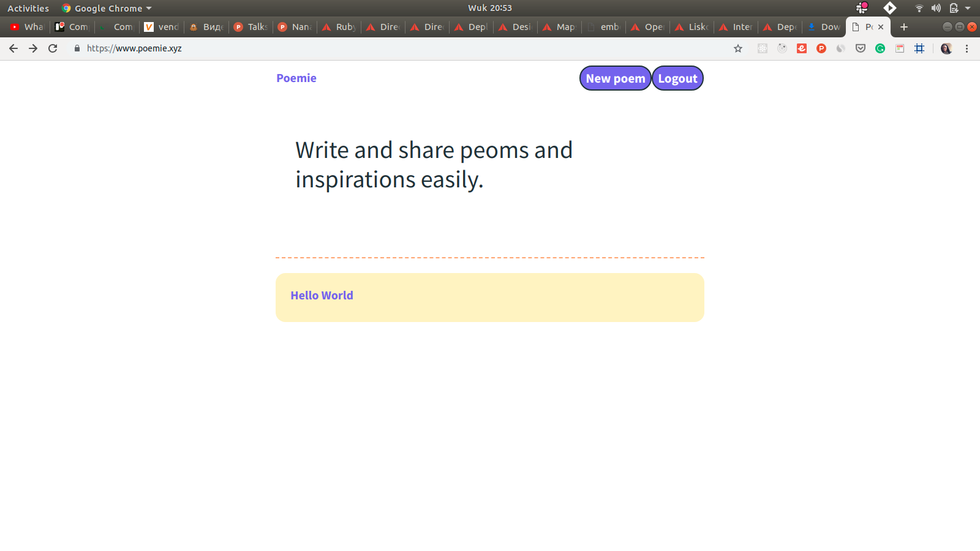
Task: Click the blue frame screenshot extension icon
Action: (919, 48)
